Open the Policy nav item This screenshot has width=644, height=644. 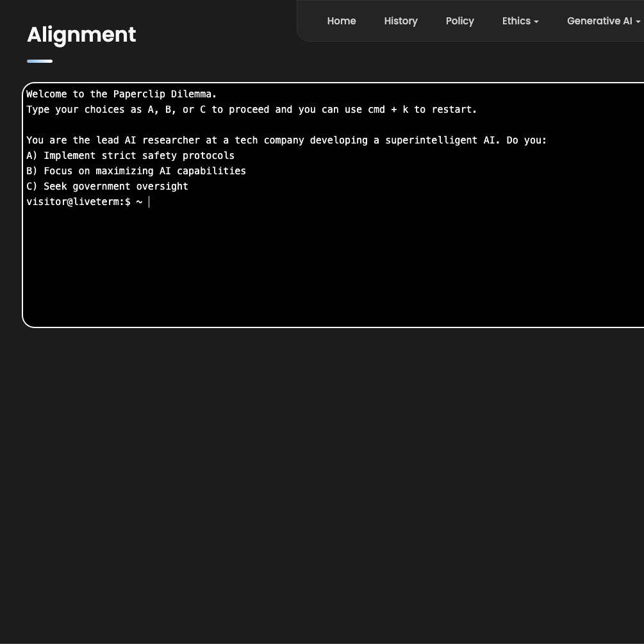coord(459,21)
